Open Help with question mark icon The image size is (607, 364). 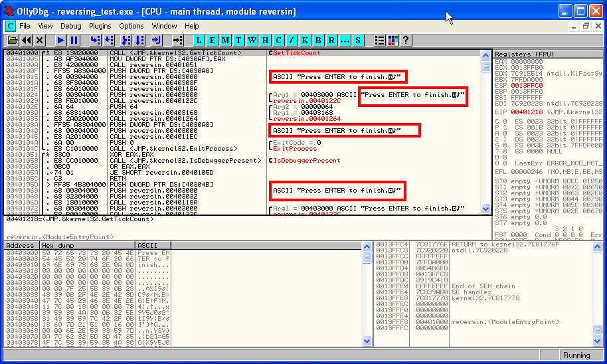pyautogui.click(x=406, y=41)
